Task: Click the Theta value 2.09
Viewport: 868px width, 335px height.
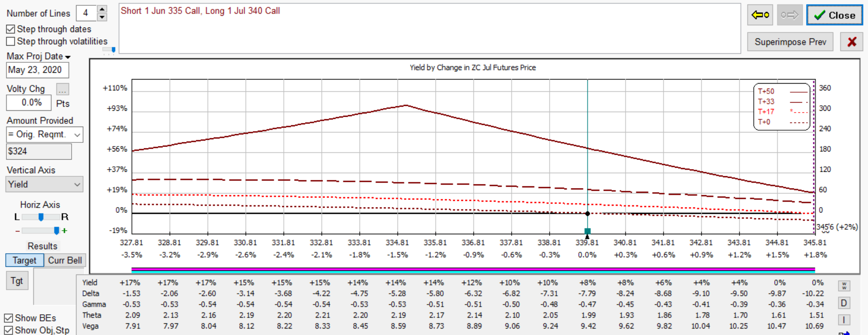Action: tap(132, 315)
